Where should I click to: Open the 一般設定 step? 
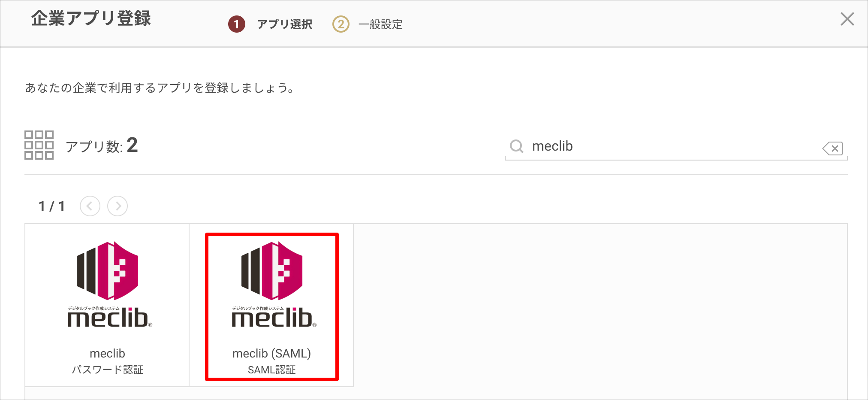point(380,24)
